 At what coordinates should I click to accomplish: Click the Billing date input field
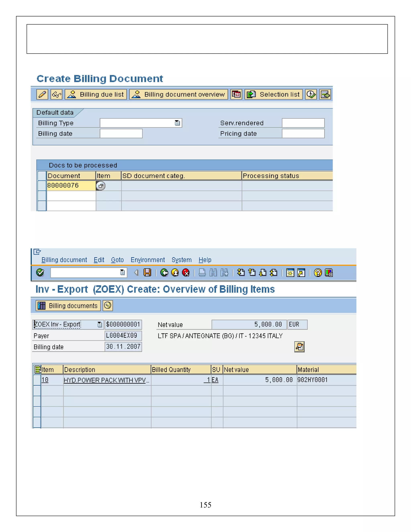(x=121, y=134)
